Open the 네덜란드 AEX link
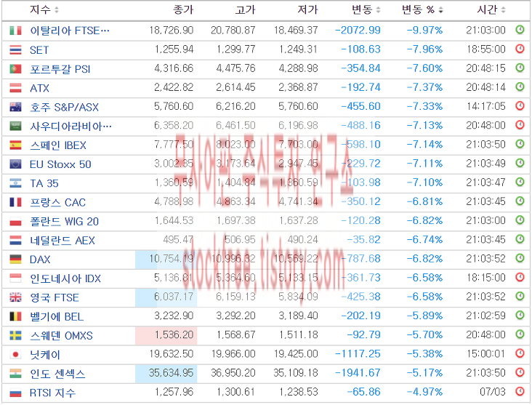The width and height of the screenshot is (532, 405). tap(63, 241)
